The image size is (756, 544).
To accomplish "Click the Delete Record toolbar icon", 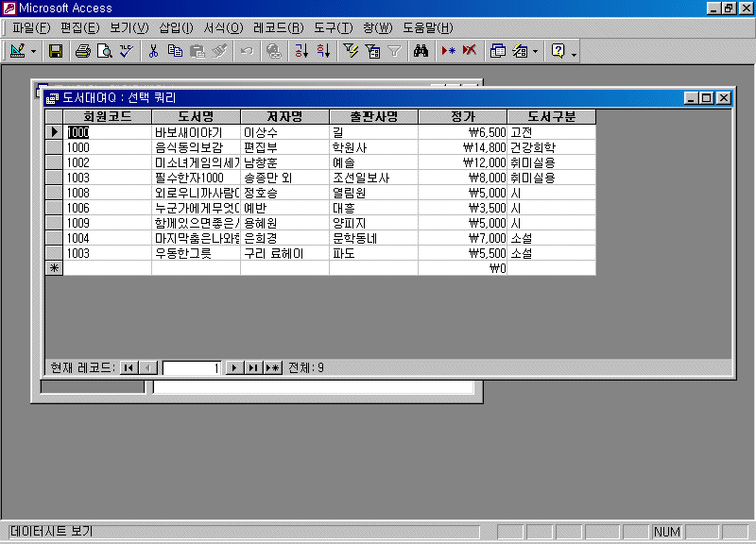I will [x=470, y=51].
